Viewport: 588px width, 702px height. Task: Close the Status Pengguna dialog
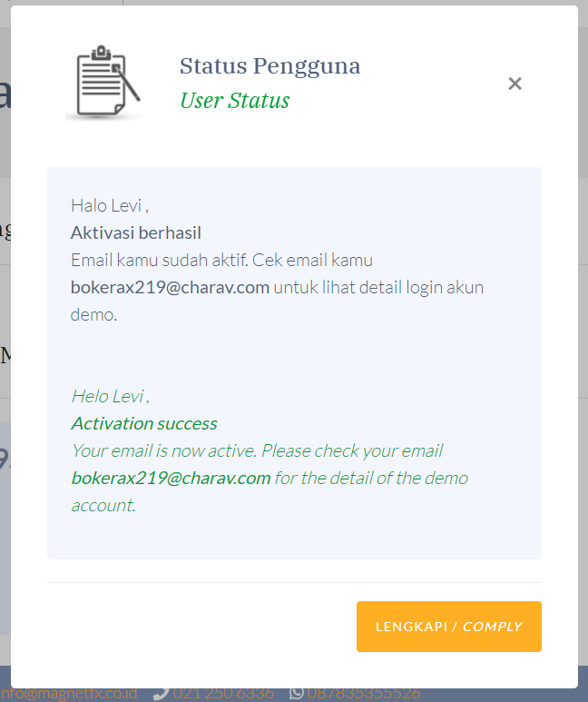pyautogui.click(x=514, y=84)
